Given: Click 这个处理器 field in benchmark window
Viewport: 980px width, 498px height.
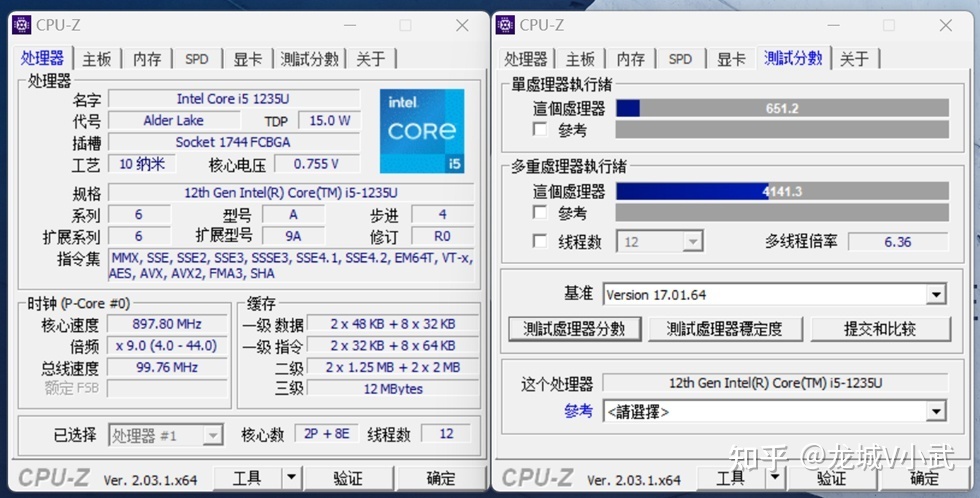Looking at the screenshot, I should click(775, 382).
